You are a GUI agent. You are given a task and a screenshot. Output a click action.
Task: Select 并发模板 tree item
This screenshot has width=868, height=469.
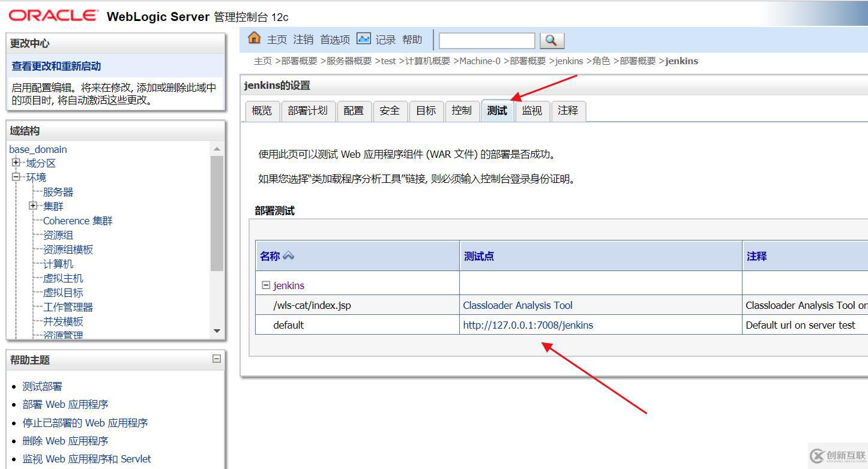(63, 321)
